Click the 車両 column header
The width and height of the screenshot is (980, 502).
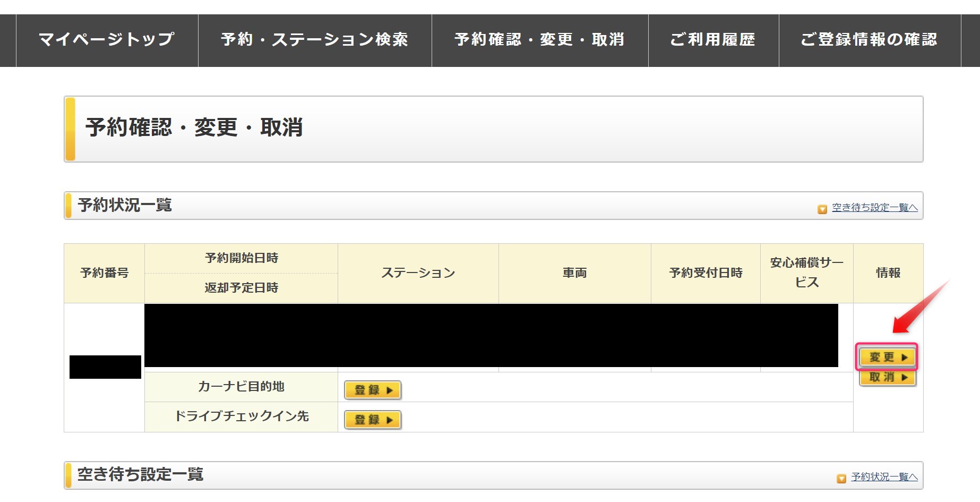click(x=575, y=273)
